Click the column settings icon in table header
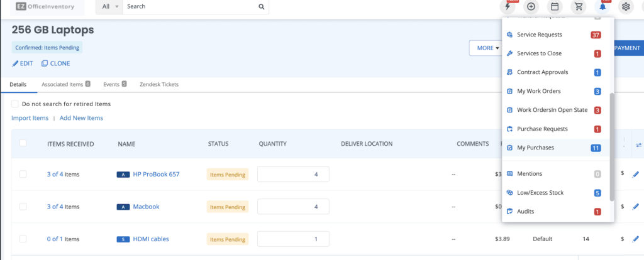 pos(638,145)
